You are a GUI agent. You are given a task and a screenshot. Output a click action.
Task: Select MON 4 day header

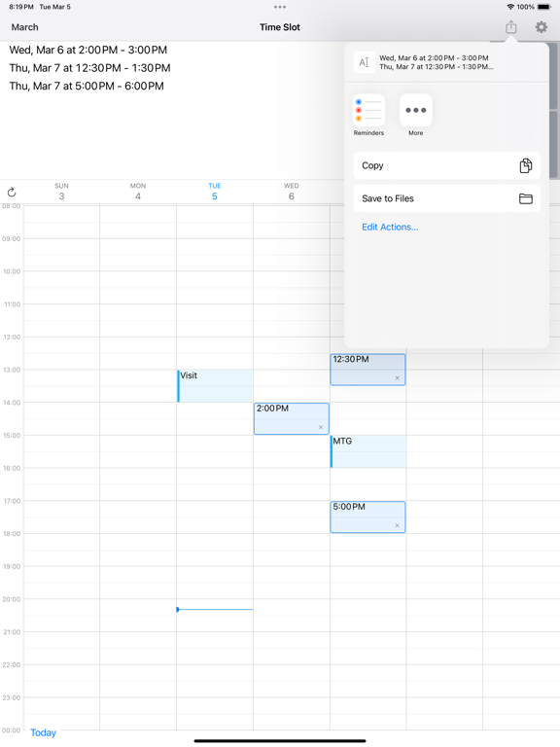138,192
